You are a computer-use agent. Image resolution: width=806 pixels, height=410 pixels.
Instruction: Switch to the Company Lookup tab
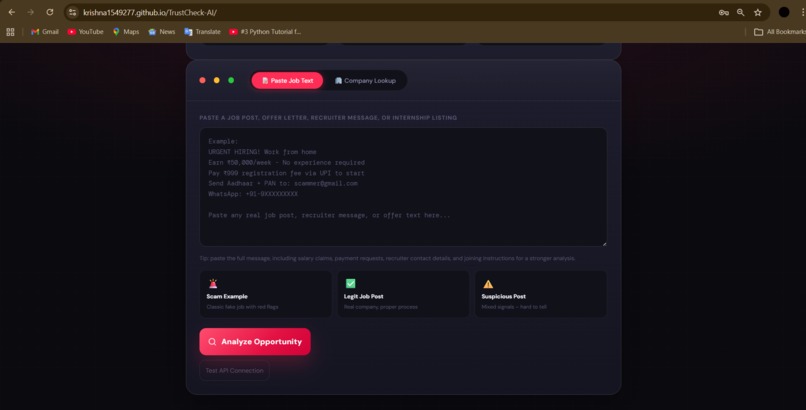coord(365,81)
